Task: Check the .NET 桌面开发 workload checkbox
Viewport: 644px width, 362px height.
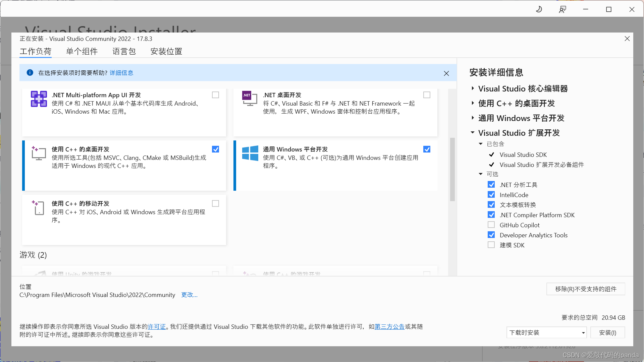Action: point(427,95)
